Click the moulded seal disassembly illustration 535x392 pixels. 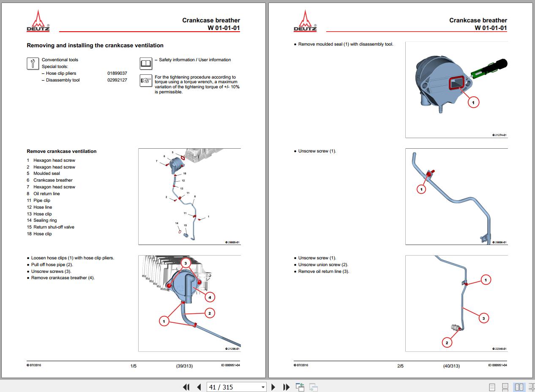coord(456,90)
